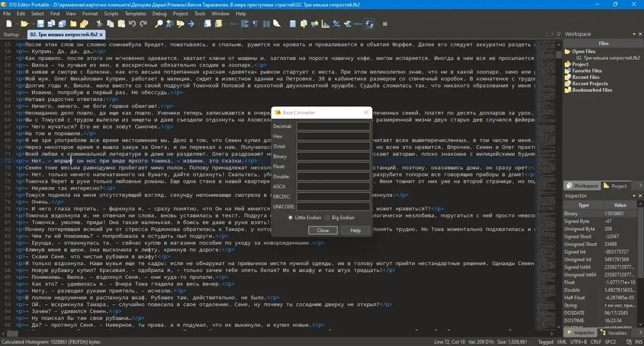Viewport: 644px width, 346px height.
Task: Click the Run Script icon
Action: click(x=207, y=24)
